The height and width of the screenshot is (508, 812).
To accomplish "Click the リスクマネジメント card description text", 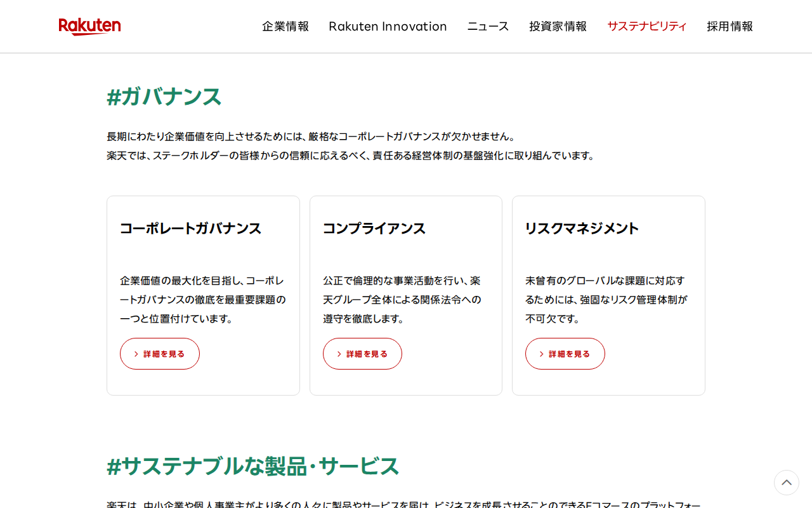I will [x=606, y=300].
